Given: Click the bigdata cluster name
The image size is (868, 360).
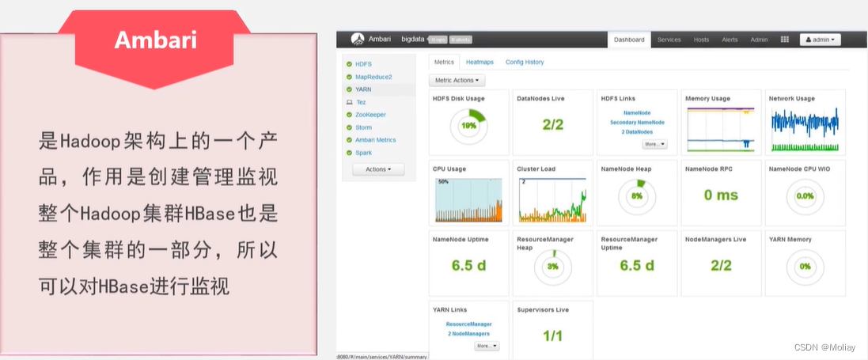Looking at the screenshot, I should pos(412,40).
